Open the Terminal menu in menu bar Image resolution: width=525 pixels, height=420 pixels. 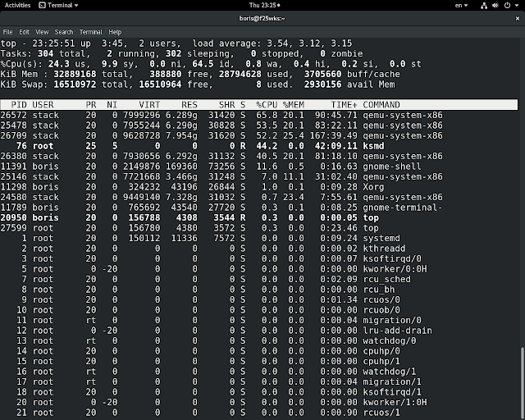91,32
